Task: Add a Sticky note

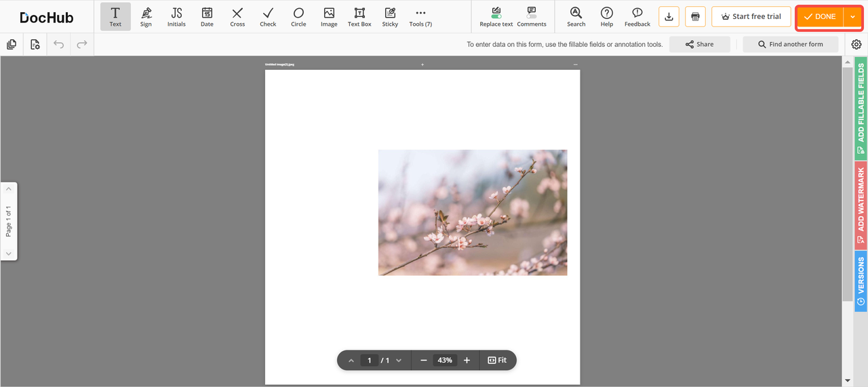Action: tap(390, 16)
